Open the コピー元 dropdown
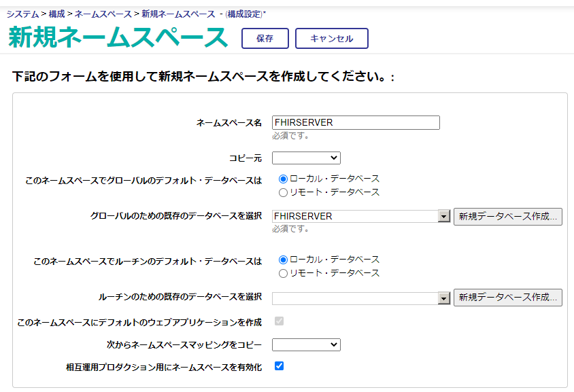This screenshot has width=574, height=392. 306,158
